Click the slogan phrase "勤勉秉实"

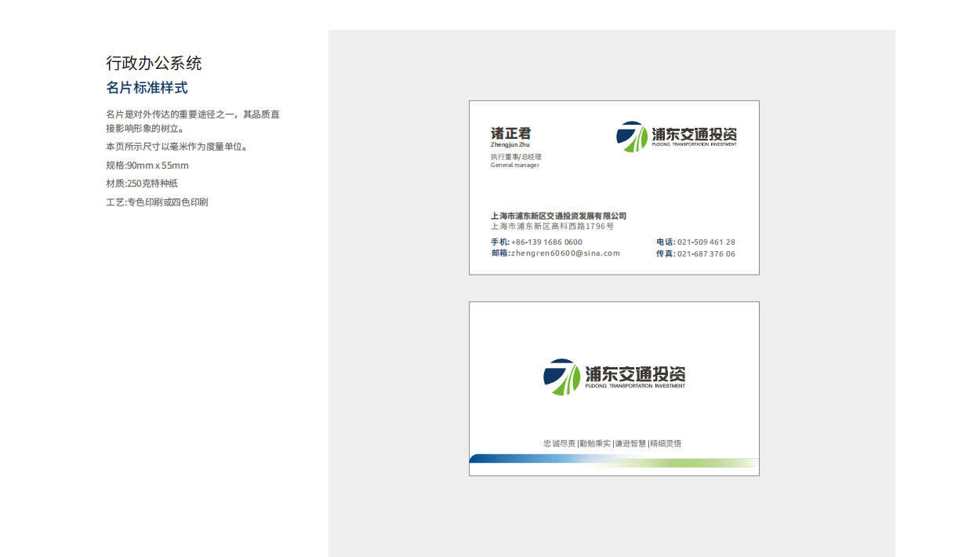[595, 443]
